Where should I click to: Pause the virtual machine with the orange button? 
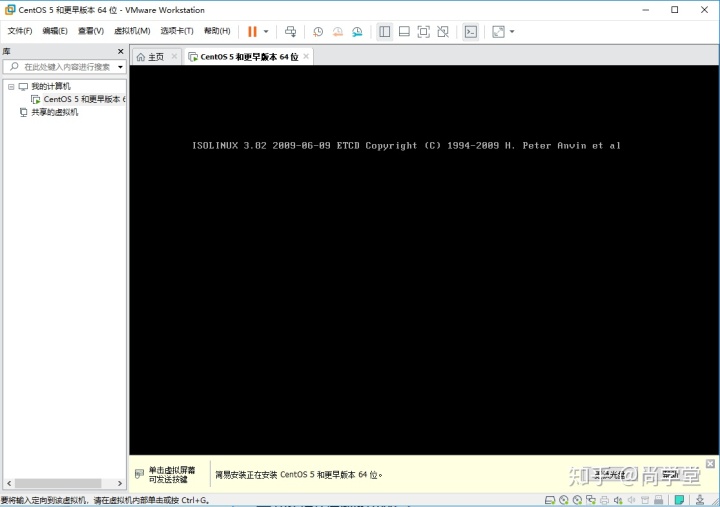pyautogui.click(x=252, y=32)
